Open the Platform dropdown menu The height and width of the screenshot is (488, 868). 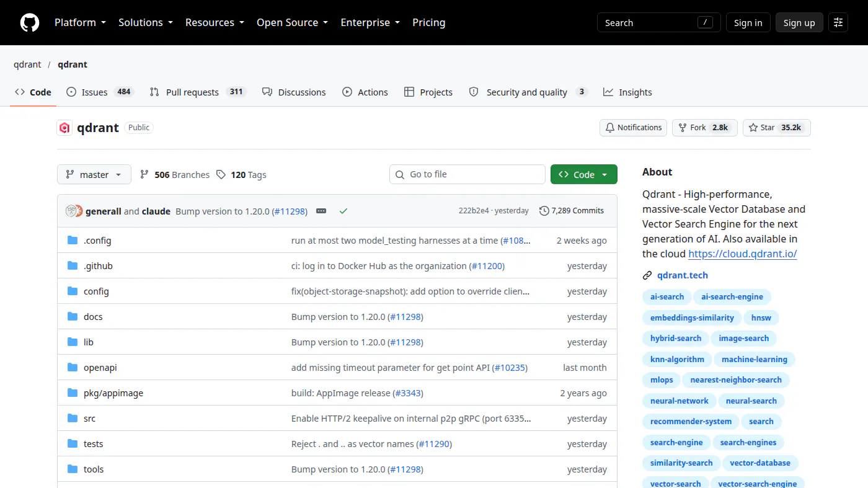click(x=80, y=22)
